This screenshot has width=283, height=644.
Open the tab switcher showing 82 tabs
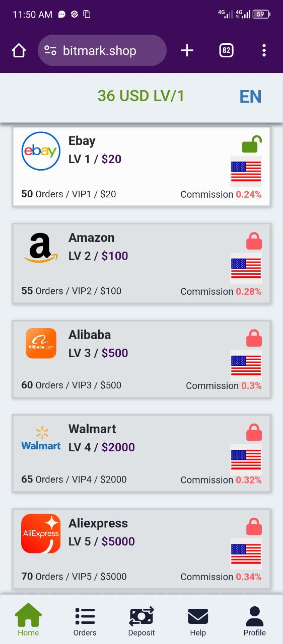[x=227, y=50]
